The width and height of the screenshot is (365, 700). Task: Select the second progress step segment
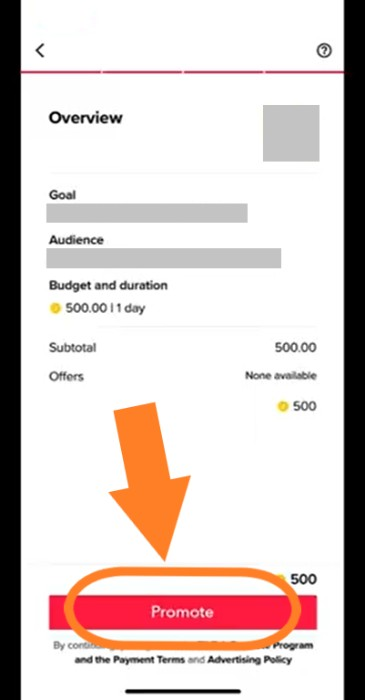(x=142, y=71)
